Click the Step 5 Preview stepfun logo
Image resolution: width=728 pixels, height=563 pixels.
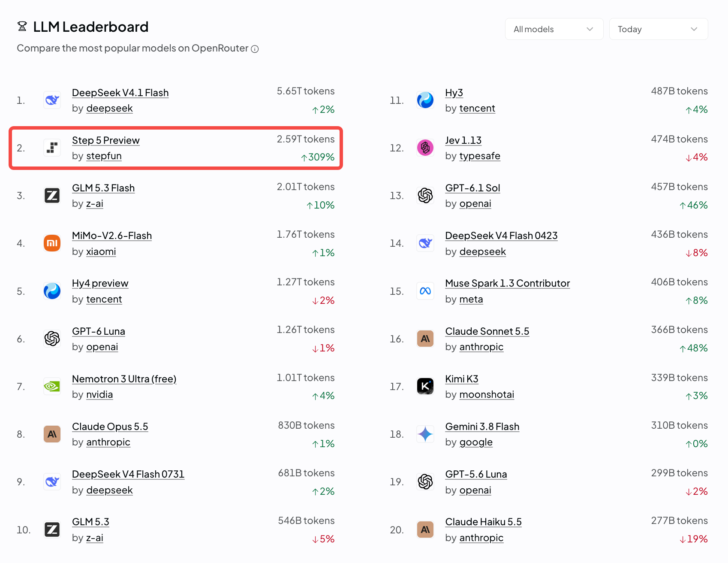click(x=52, y=148)
